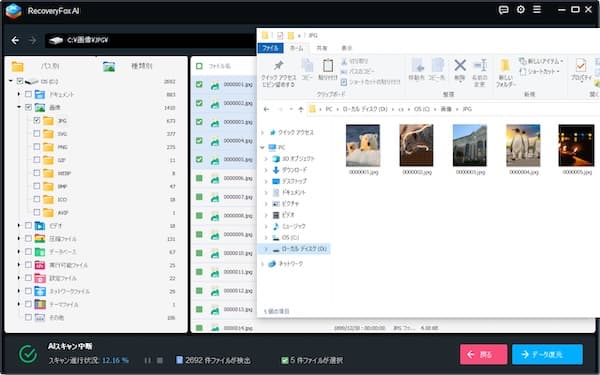Viewport: 600px width, 375px height.
Task: Expand the 設定ファイル tree node
Action: [x=18, y=278]
